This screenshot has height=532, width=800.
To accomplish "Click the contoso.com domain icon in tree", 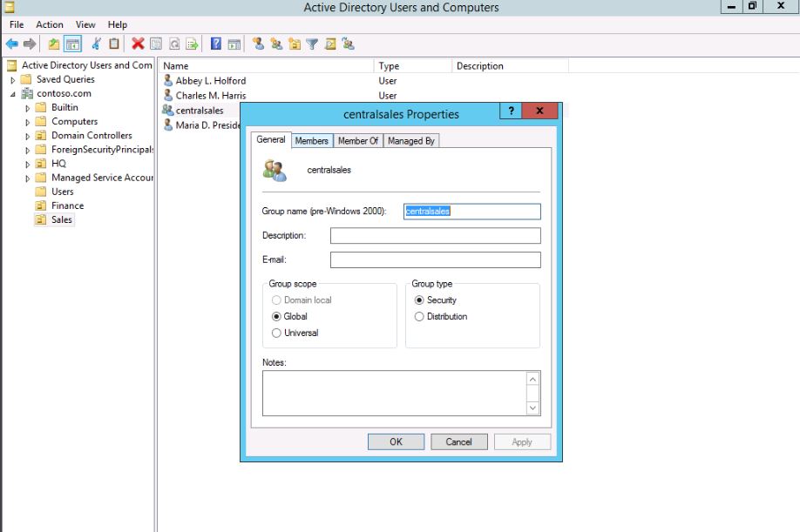I will pos(27,94).
